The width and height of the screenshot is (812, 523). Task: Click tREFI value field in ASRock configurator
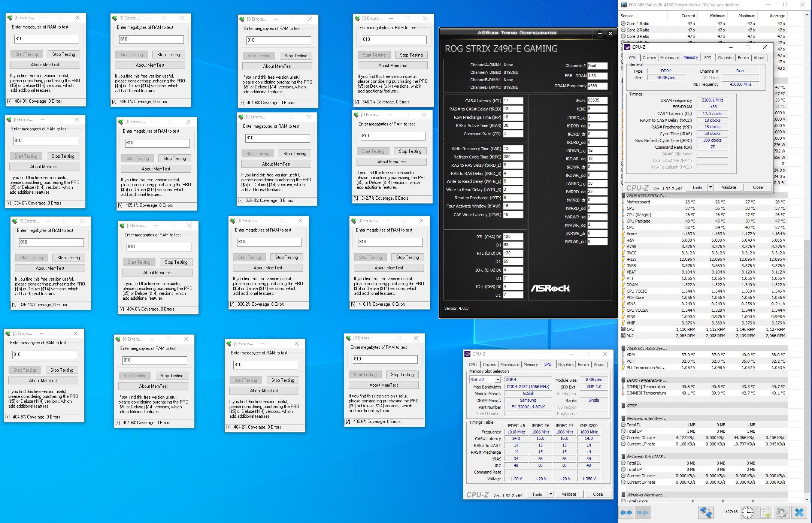597,100
